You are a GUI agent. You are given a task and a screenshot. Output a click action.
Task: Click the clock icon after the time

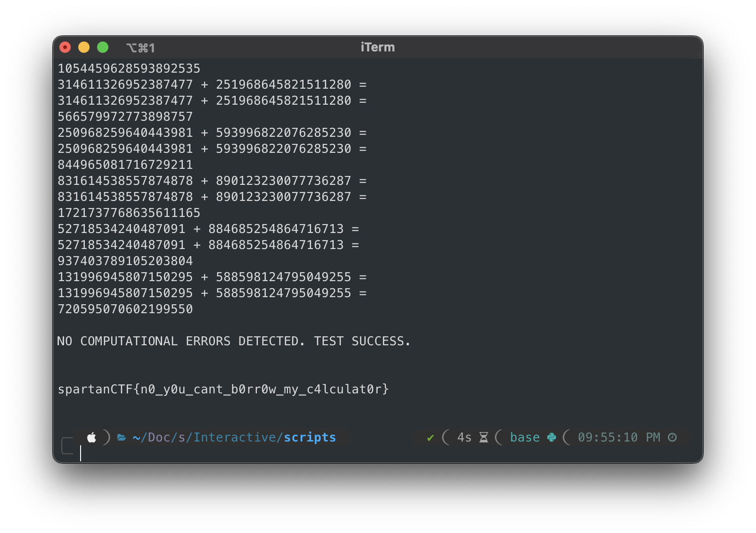point(673,438)
